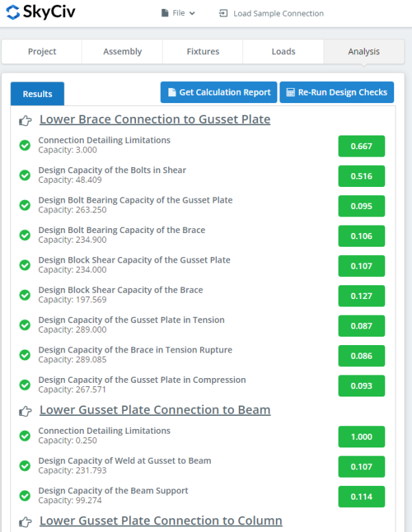Click thumbs-up icon beside Lower Brace Connection heading
Viewport: 412px width, 532px height.
[25, 120]
